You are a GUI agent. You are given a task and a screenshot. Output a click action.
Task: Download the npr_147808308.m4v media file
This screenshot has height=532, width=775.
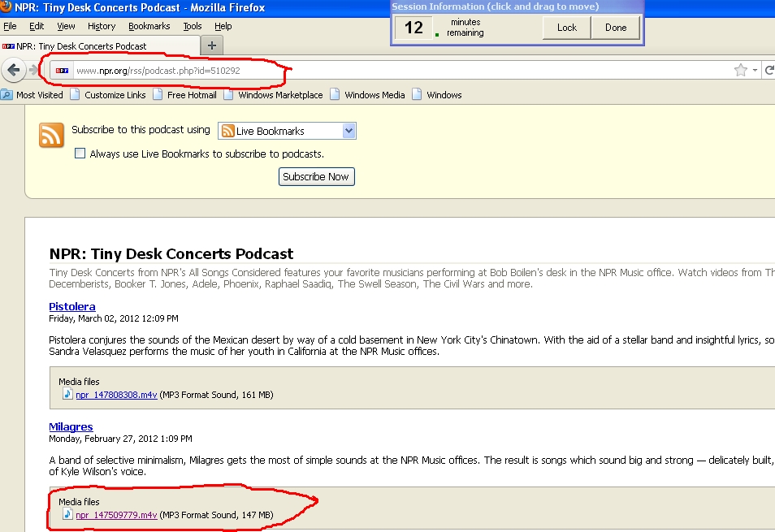point(116,395)
